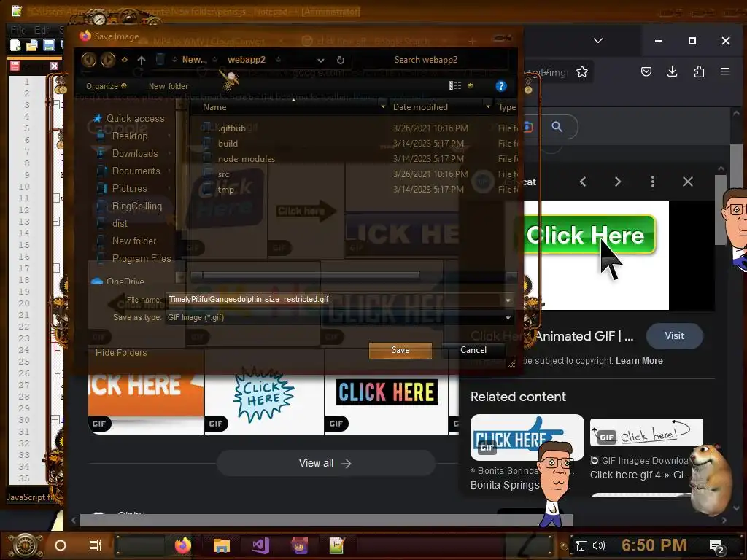Screen dimensions: 747x560
Task: Open the Date modified column filter dropdown
Action: 488,106
